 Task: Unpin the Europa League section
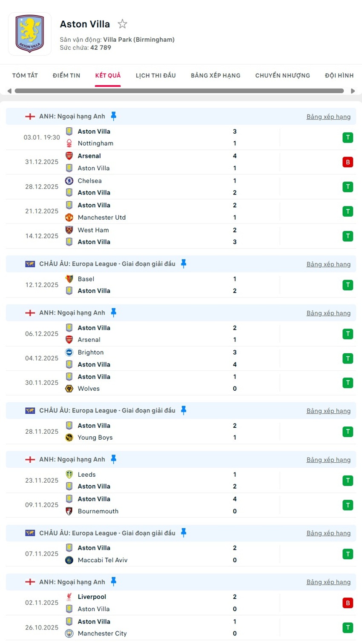coord(183,264)
